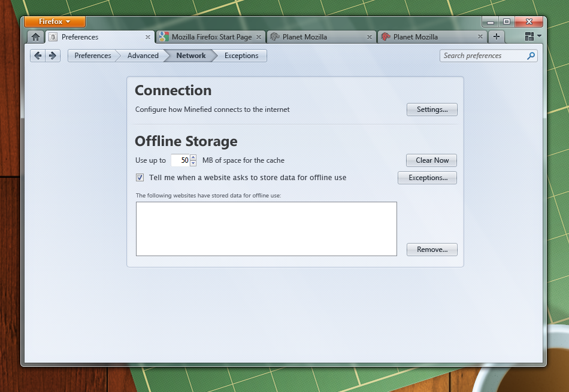The image size is (569, 392).
Task: Open the orange Firefox application menu
Action: tap(55, 21)
